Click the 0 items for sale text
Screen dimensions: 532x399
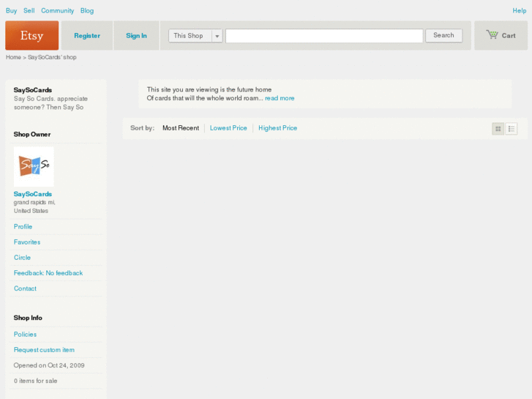tap(35, 381)
